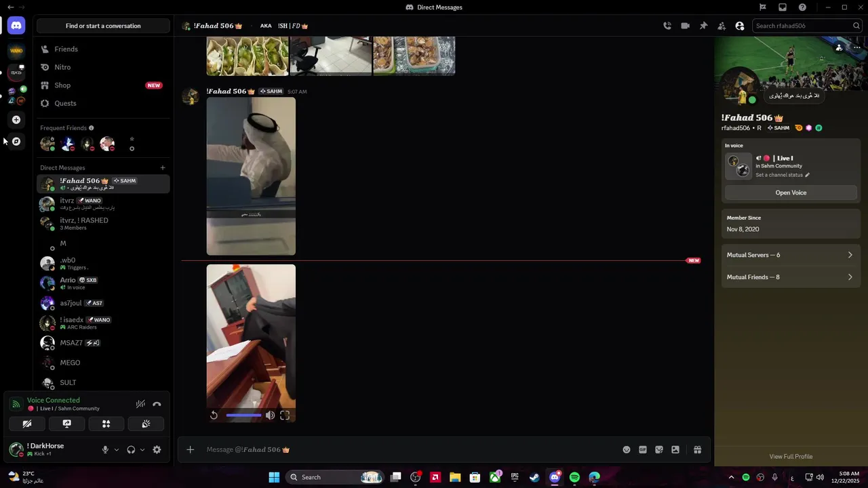
Task: Deafen with headphones icon
Action: coord(131,449)
